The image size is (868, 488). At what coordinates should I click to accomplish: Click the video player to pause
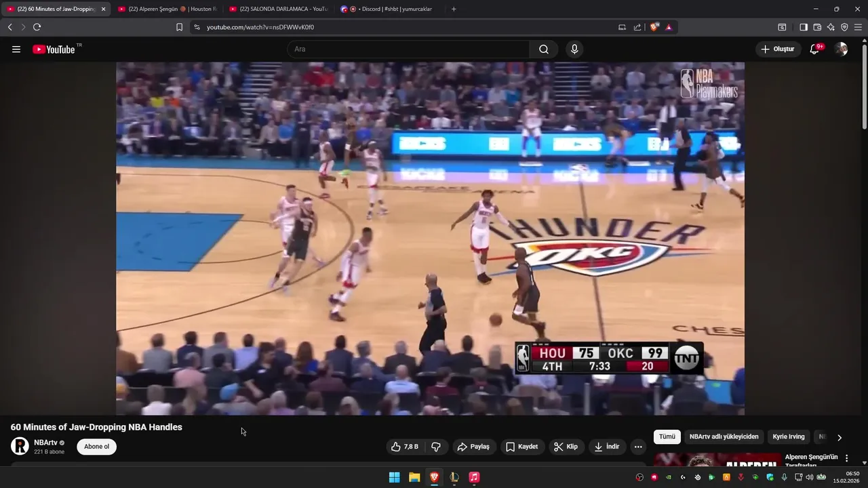430,239
